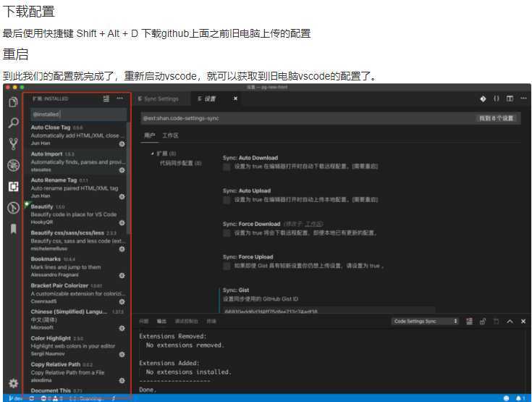Click the @installed extensions search box

(x=78, y=114)
